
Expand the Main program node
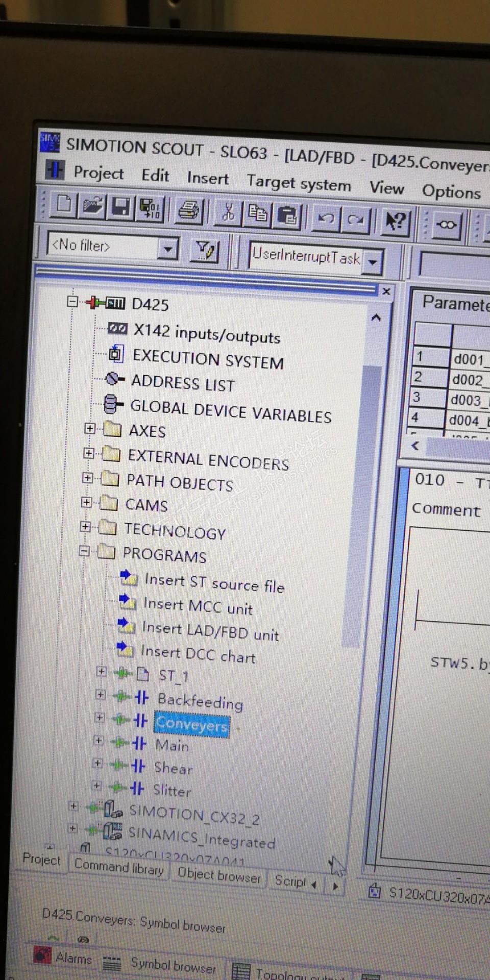coord(99,741)
